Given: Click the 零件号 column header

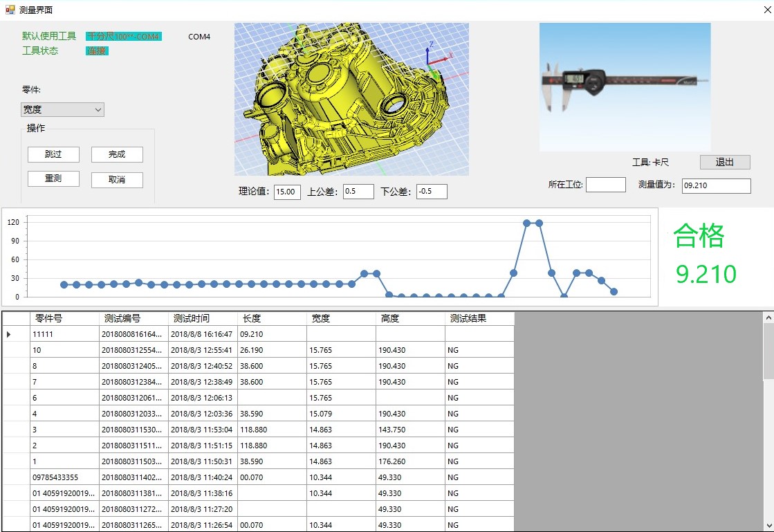Looking at the screenshot, I should (64, 318).
